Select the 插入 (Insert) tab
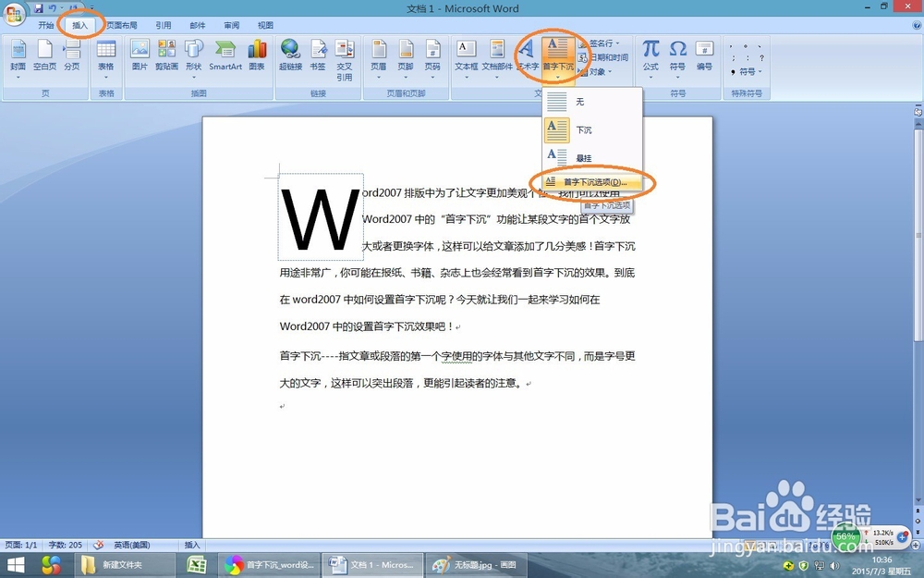 79,25
